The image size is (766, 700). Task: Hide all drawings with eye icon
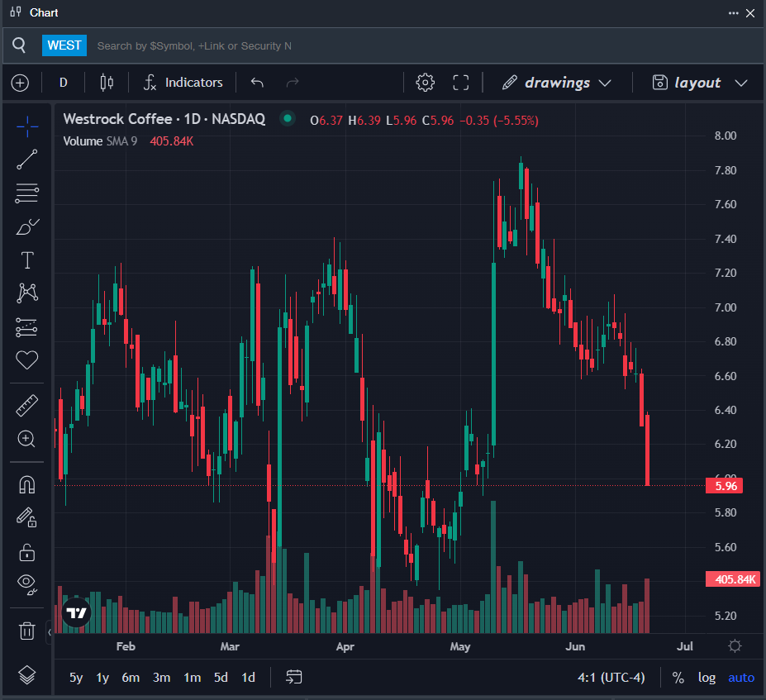point(27,585)
